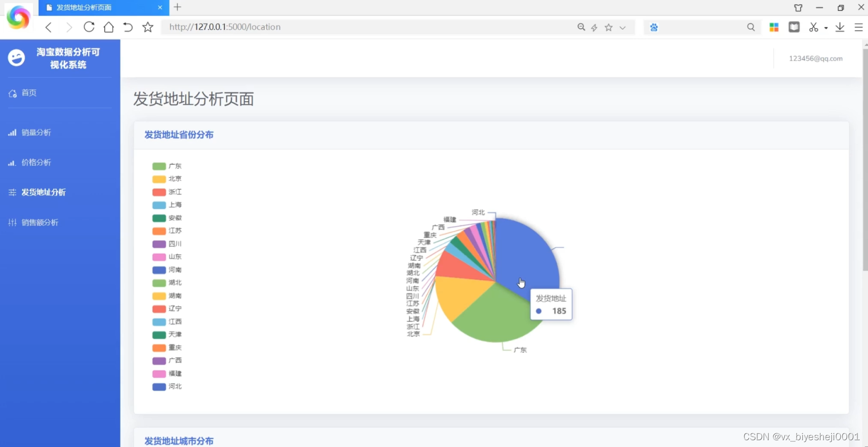Go to browser home icon
Screen dimensions: 868x447
point(109,27)
